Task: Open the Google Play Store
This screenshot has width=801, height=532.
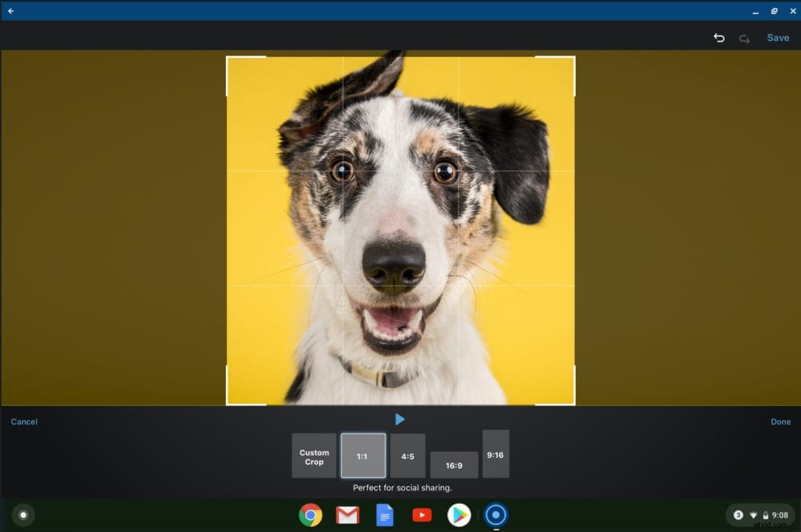Action: pos(458,515)
